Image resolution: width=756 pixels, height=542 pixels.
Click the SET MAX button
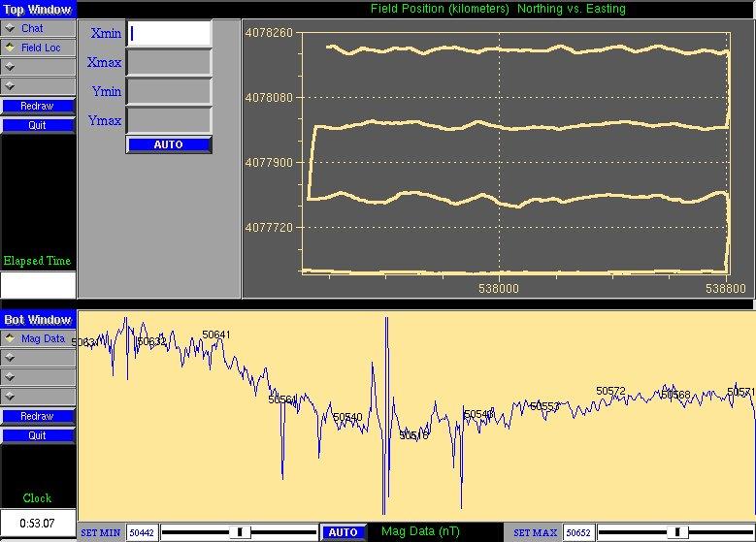(535, 532)
